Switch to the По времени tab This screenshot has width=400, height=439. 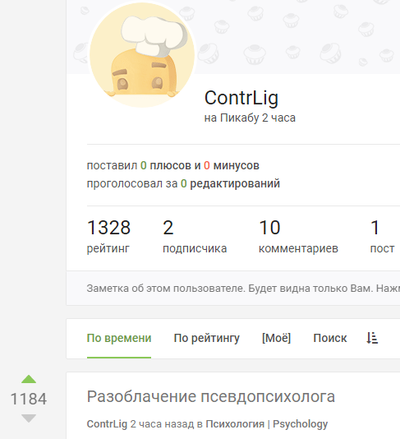coord(119,338)
